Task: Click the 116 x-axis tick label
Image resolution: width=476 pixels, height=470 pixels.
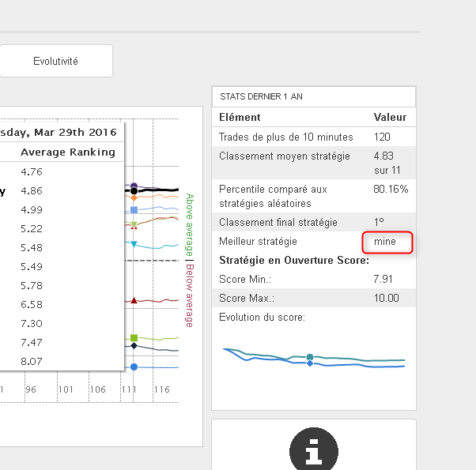Action: click(162, 389)
